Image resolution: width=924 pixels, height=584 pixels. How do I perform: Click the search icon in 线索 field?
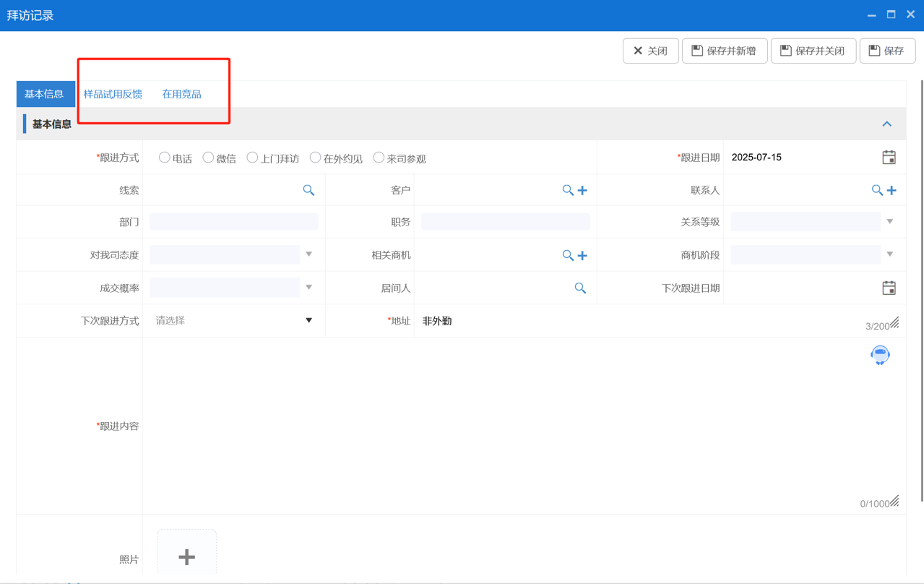click(x=308, y=190)
